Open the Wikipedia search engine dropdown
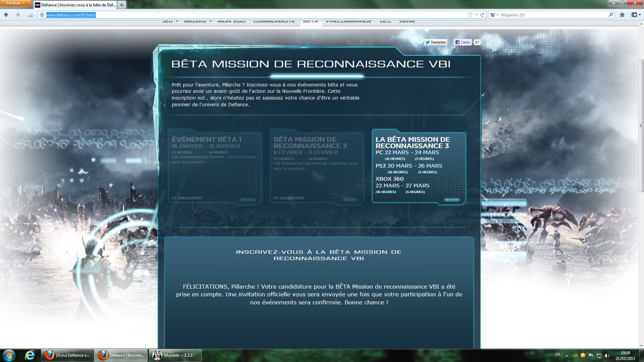 pyautogui.click(x=494, y=15)
